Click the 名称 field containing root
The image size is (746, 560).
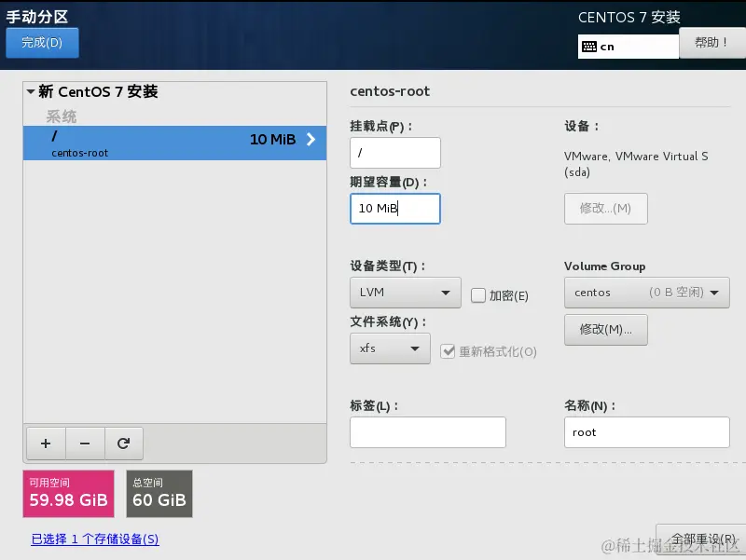point(646,432)
